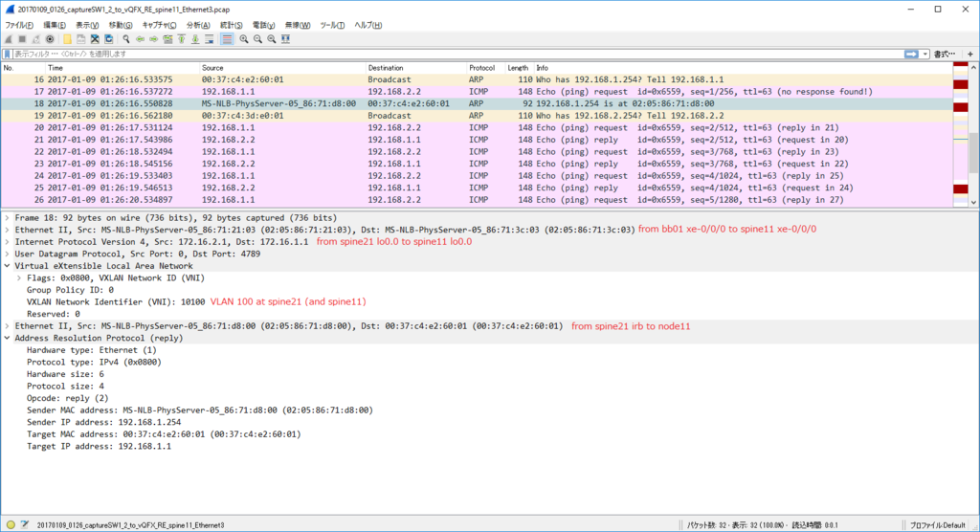Select packet 21 Echo reply row
980x532 pixels.
pos(477,140)
